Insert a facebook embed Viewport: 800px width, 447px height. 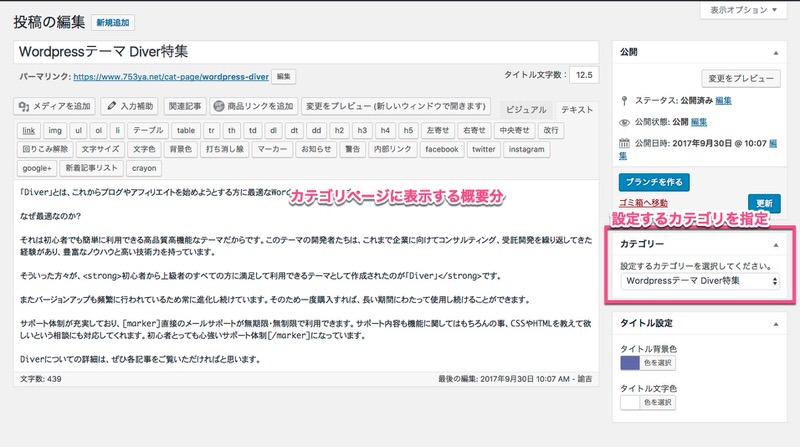coord(442,150)
